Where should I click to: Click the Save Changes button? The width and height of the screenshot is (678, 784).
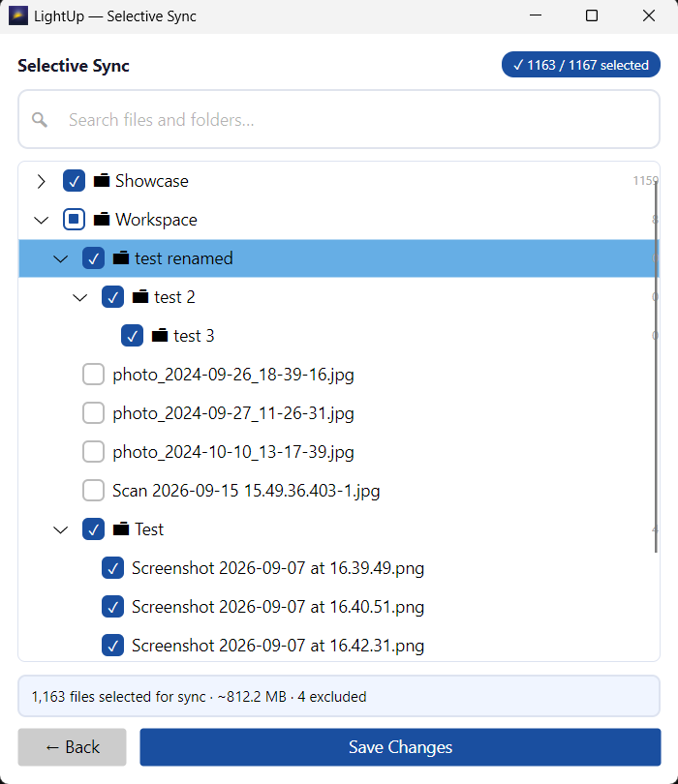pyautogui.click(x=400, y=747)
